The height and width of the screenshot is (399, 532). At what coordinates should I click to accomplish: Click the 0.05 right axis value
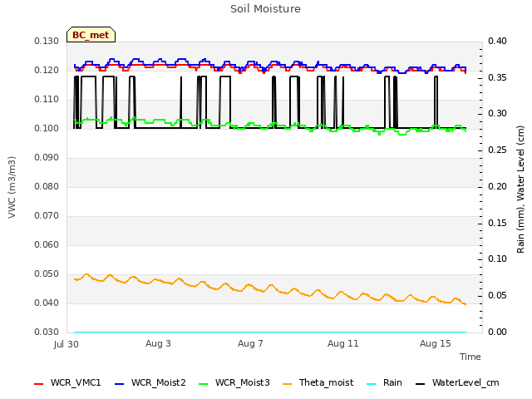pyautogui.click(x=497, y=296)
